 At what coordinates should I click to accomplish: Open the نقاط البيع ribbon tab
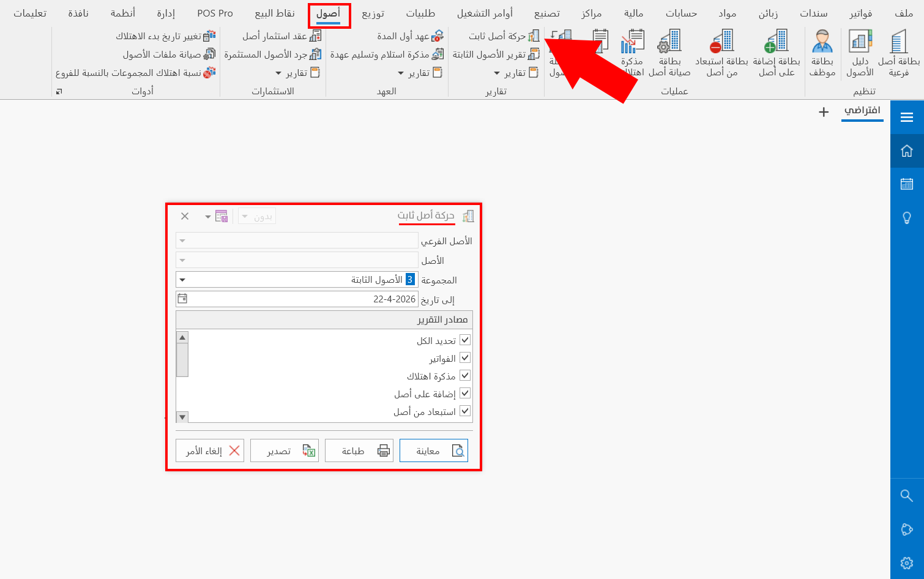(x=275, y=13)
